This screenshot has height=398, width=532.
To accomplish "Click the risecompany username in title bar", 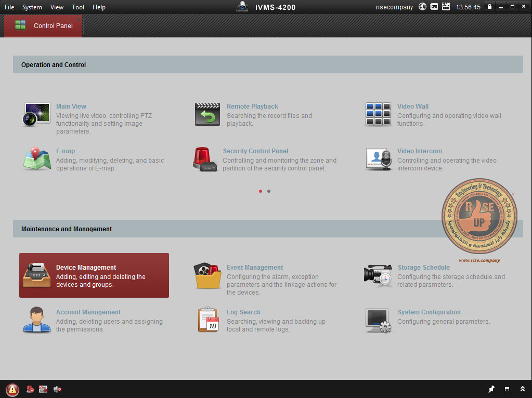I will (394, 7).
